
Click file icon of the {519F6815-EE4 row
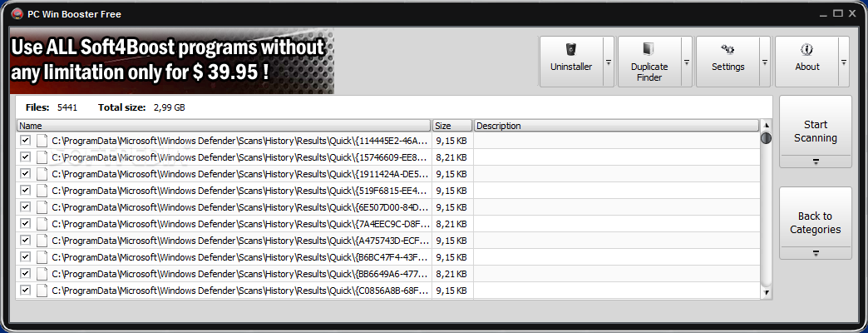(42, 191)
